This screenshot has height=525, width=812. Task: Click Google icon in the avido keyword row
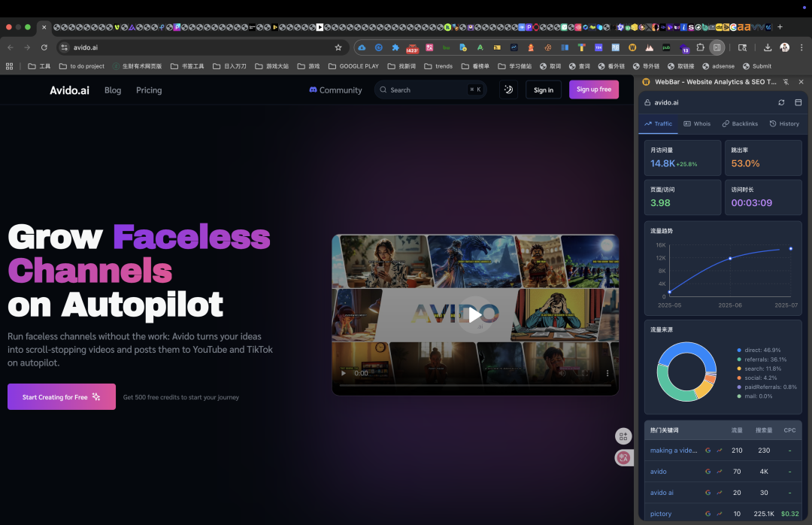[x=708, y=472]
